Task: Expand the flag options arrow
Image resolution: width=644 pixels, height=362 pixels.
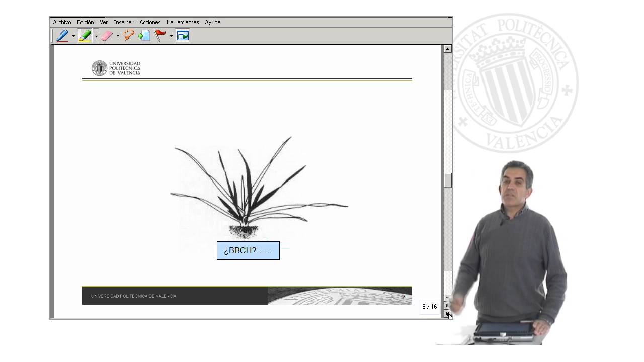Action: tap(171, 36)
